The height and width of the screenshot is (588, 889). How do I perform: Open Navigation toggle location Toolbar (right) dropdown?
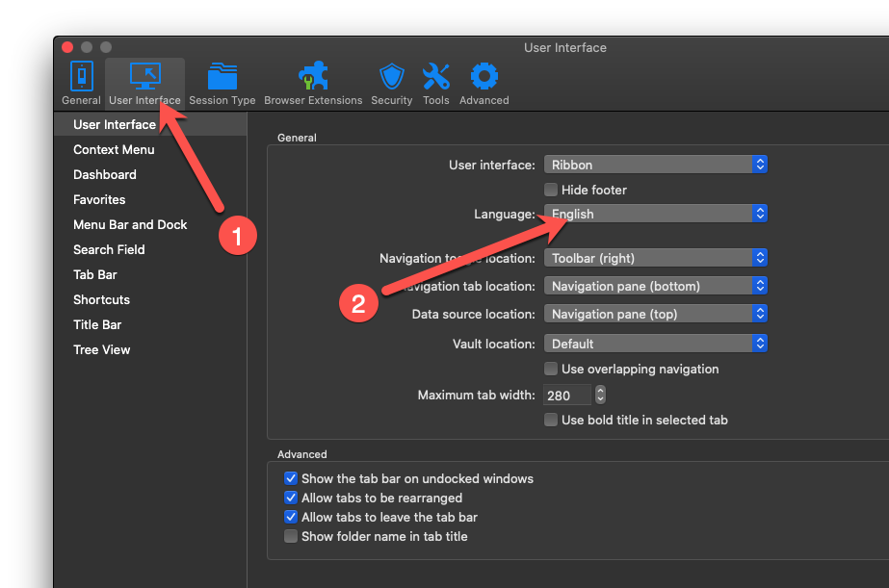pyautogui.click(x=655, y=258)
